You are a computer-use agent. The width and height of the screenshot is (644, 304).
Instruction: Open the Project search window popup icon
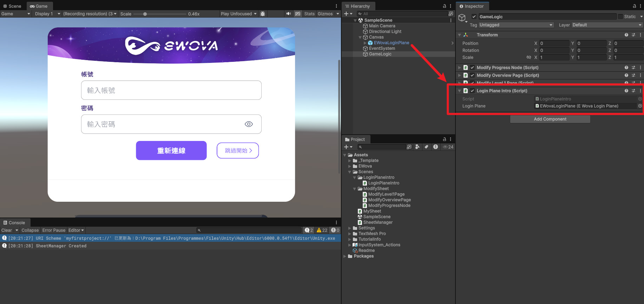coord(409,147)
